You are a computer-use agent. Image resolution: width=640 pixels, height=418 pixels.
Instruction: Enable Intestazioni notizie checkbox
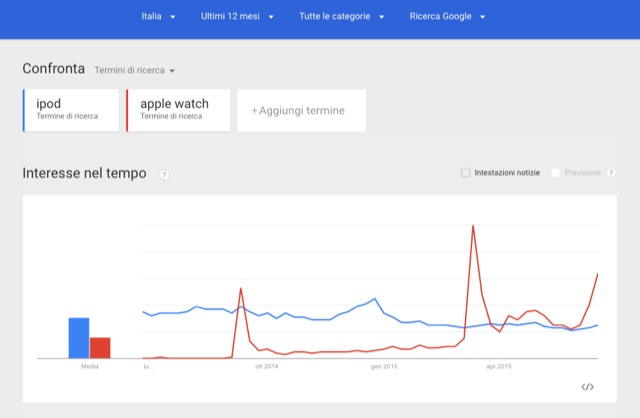465,173
